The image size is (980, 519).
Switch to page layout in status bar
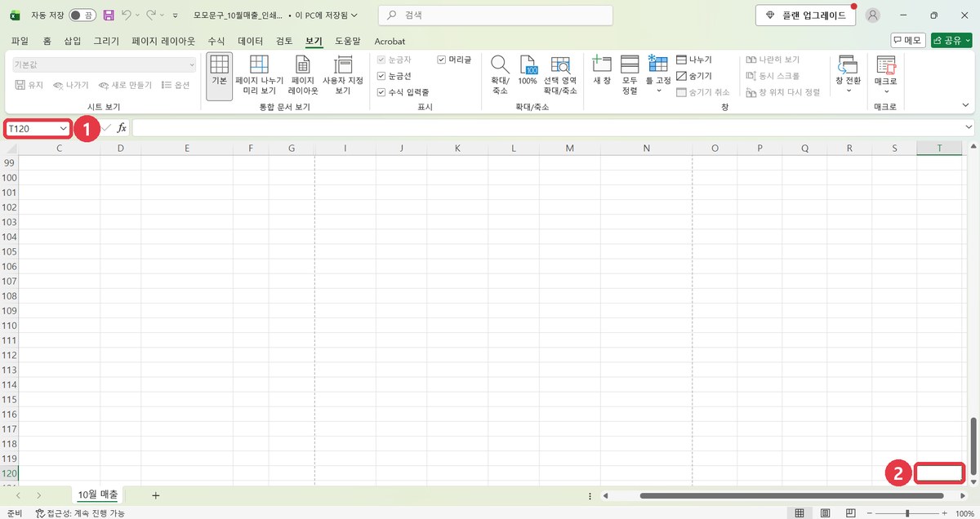pyautogui.click(x=826, y=512)
